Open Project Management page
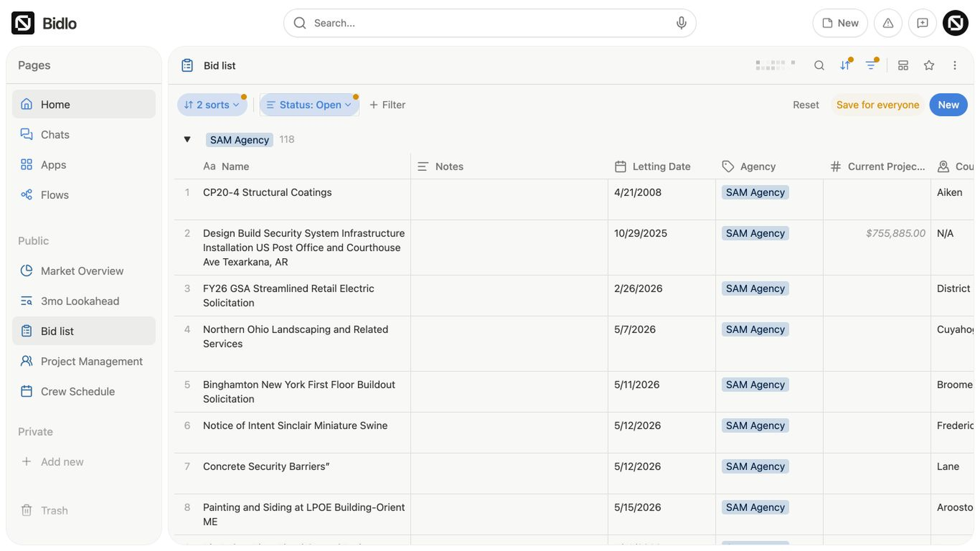980x551 pixels. [84, 361]
